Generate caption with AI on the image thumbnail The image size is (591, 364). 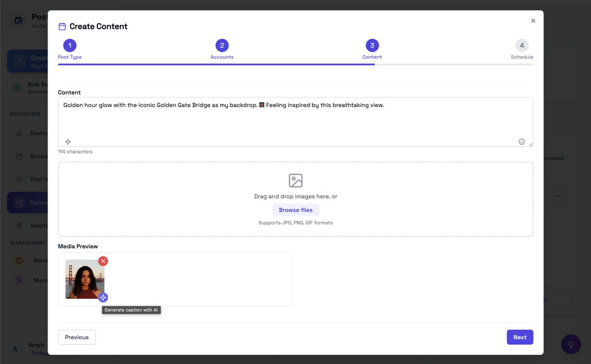(103, 298)
